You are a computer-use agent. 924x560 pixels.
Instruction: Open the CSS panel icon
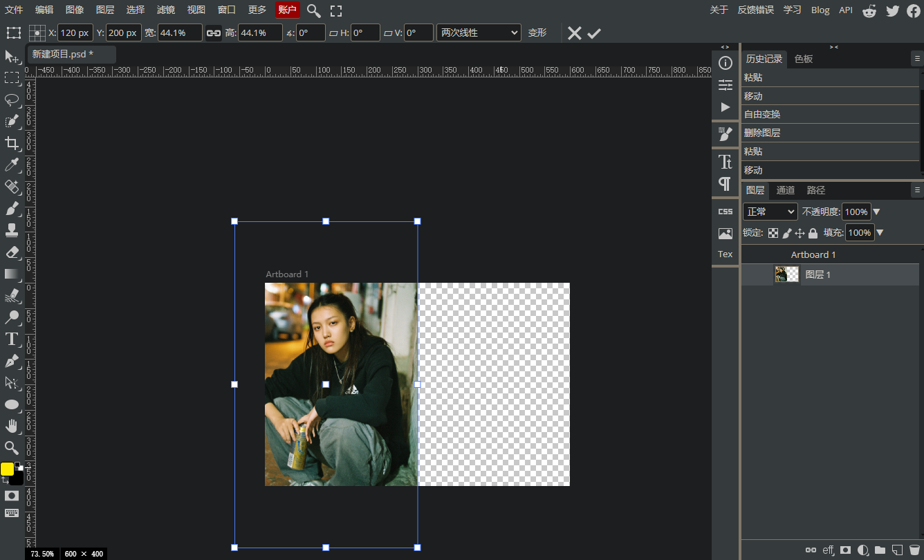(725, 212)
